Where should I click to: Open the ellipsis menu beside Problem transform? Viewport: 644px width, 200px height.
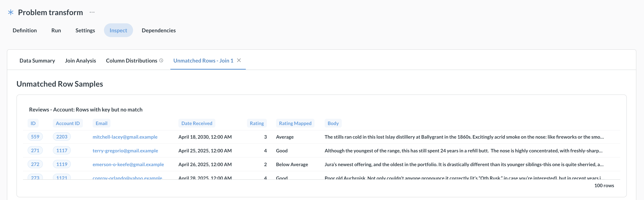tap(92, 12)
